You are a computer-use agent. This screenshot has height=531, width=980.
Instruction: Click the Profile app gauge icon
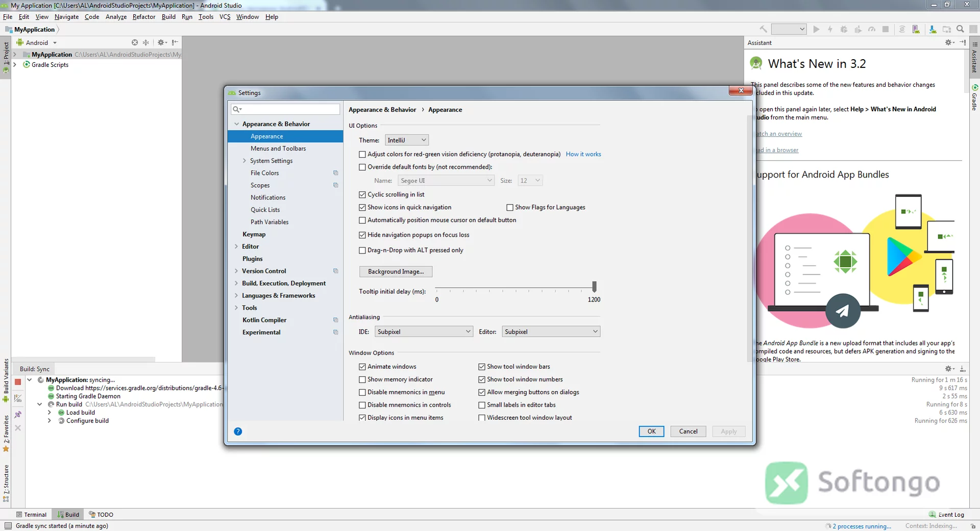click(x=872, y=29)
